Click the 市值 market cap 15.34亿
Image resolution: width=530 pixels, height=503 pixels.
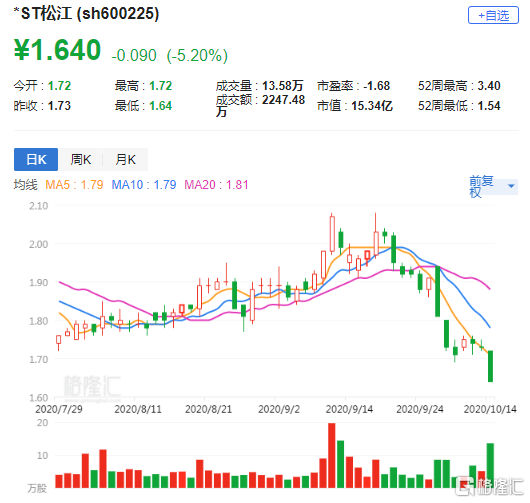[372, 106]
